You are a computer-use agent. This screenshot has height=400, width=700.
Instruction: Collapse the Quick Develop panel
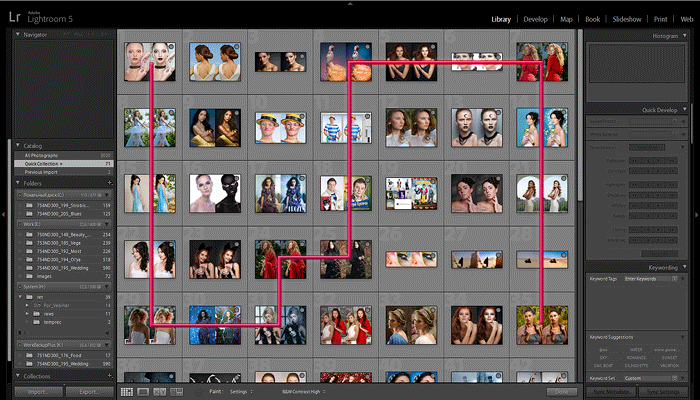(684, 110)
